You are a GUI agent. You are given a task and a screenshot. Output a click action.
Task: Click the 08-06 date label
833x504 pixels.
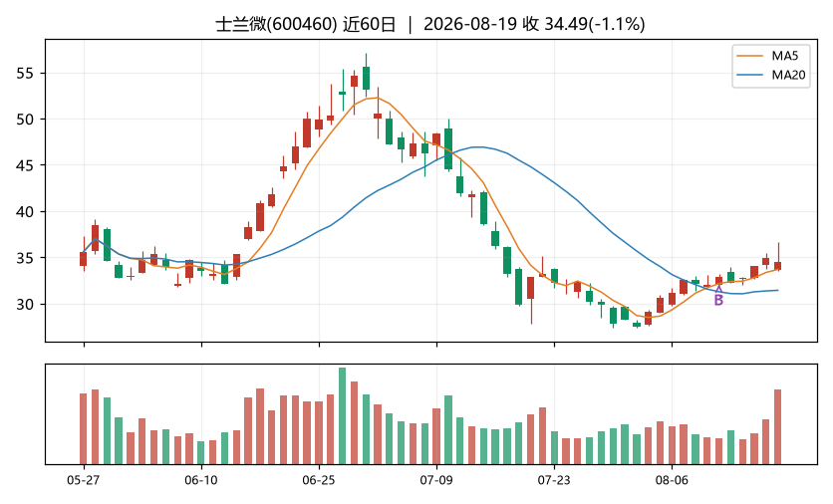(x=672, y=481)
